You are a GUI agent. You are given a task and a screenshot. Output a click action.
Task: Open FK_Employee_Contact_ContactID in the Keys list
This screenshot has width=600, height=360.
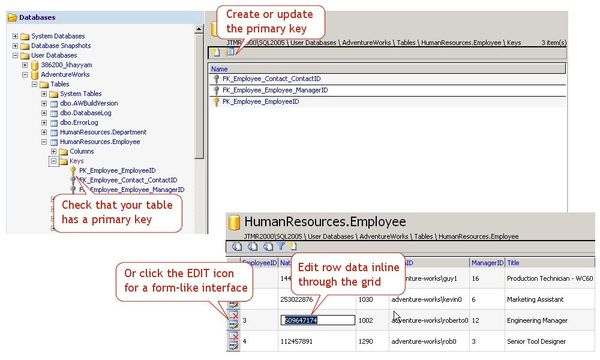coord(272,79)
